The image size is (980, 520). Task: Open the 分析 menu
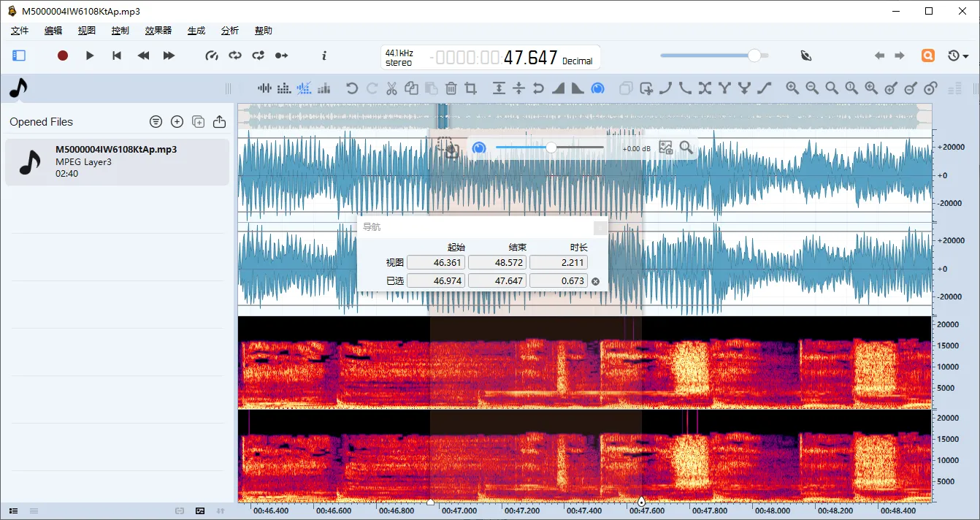click(x=229, y=31)
